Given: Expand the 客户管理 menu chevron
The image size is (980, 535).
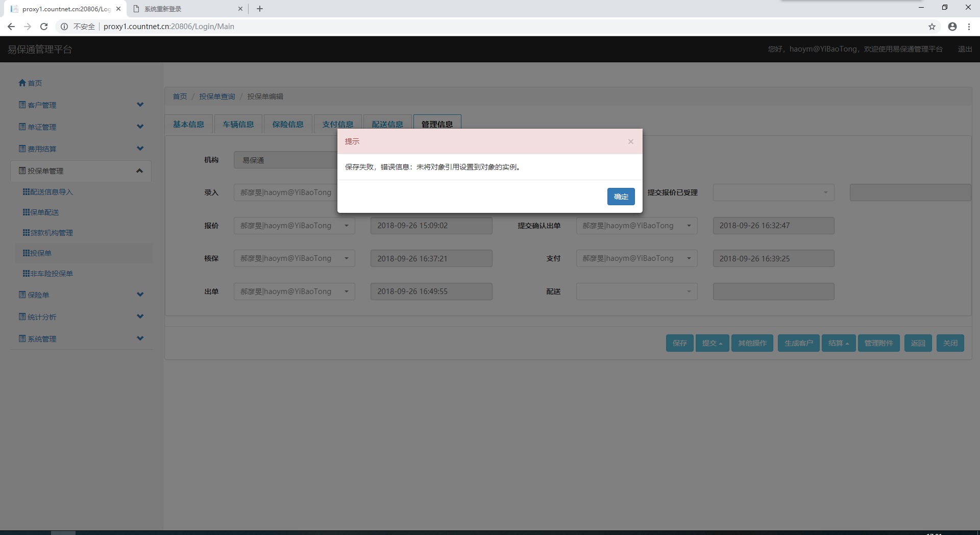Looking at the screenshot, I should pos(140,105).
